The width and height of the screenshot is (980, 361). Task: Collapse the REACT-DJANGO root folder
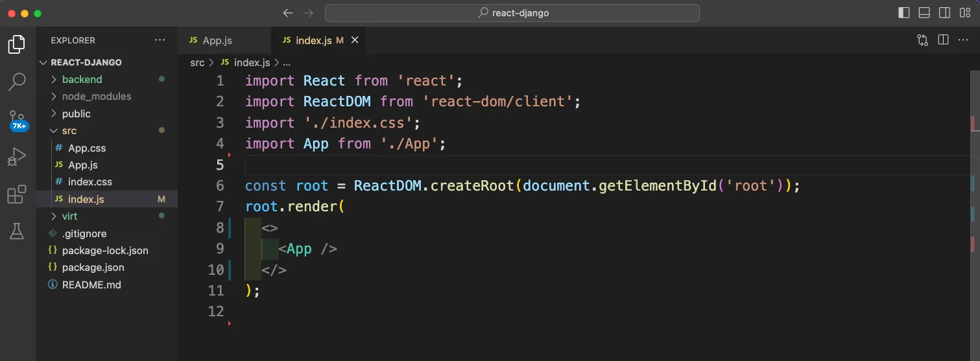tap(107, 62)
